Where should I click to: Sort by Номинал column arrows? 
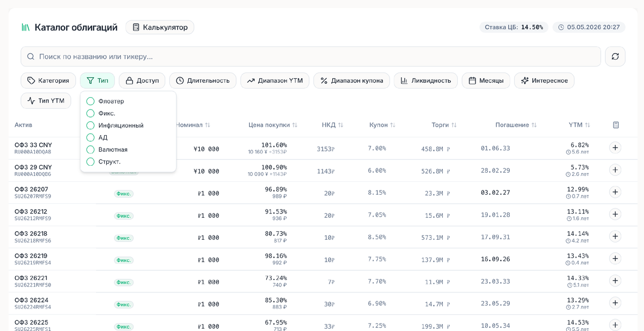click(x=208, y=125)
